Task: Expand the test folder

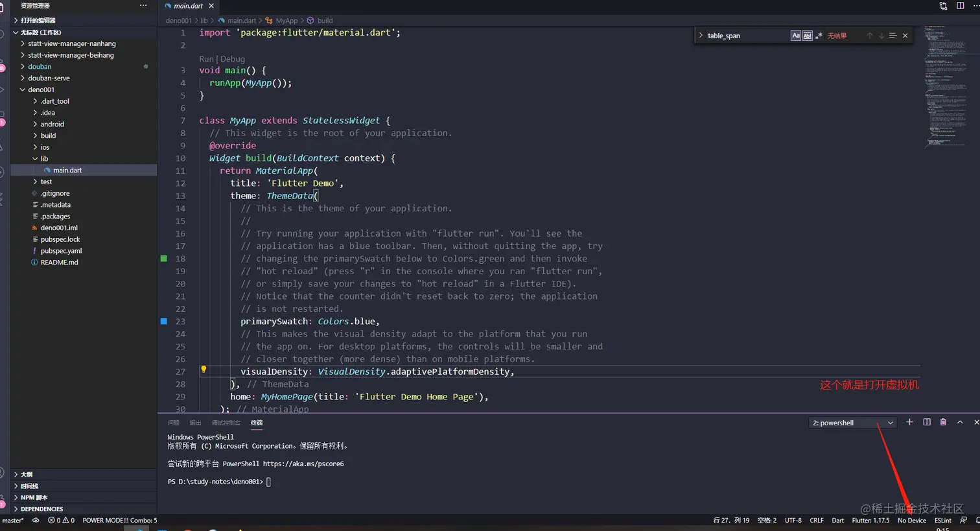Action: 84,182
